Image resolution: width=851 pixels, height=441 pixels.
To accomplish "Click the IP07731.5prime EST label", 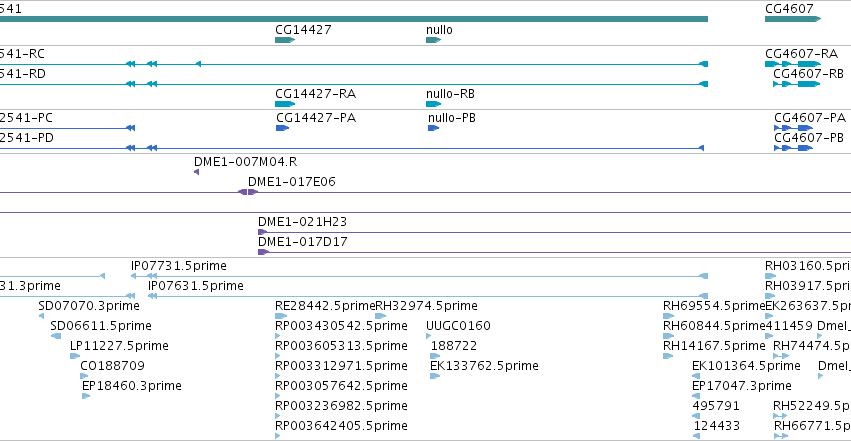I will click(179, 266).
